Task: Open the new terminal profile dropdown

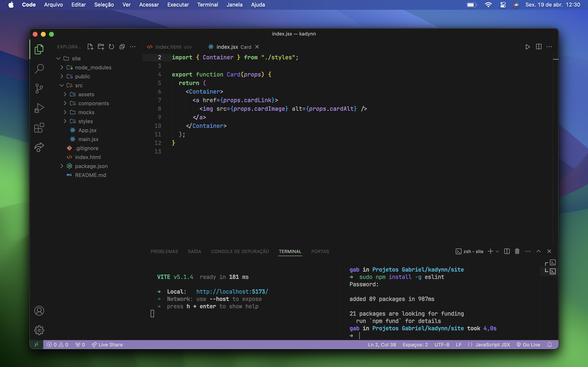Action: point(497,251)
